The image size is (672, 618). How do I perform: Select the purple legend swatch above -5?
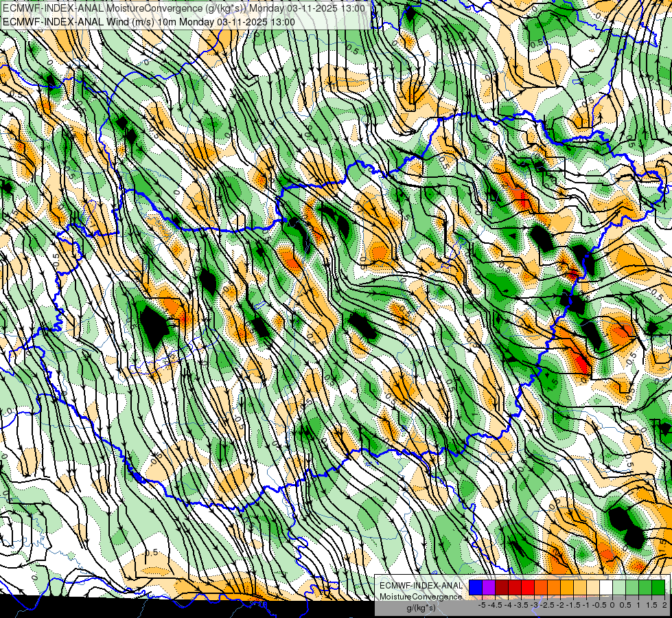(x=489, y=588)
